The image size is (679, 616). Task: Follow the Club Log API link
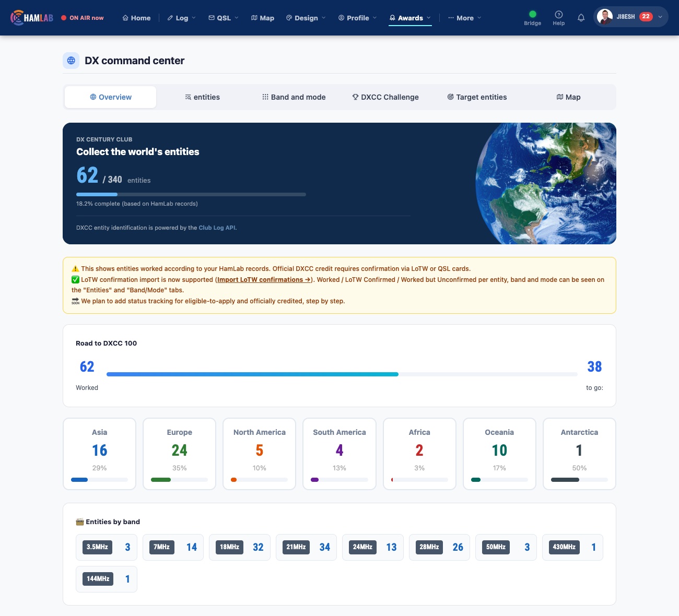point(217,228)
